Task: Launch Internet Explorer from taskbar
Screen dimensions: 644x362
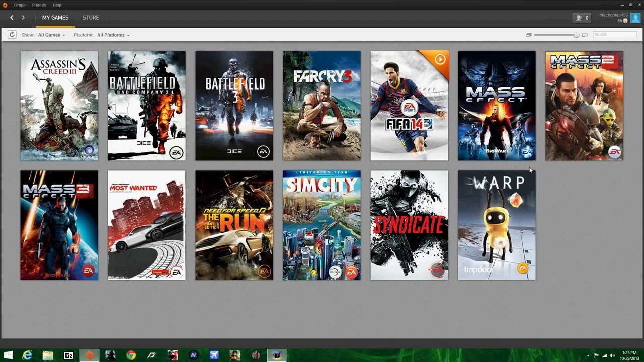Action: coord(27,356)
